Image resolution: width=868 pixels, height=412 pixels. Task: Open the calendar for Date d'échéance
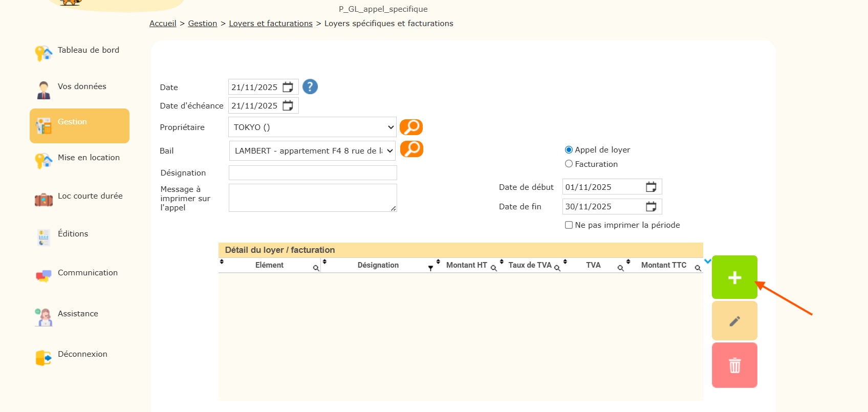point(288,105)
